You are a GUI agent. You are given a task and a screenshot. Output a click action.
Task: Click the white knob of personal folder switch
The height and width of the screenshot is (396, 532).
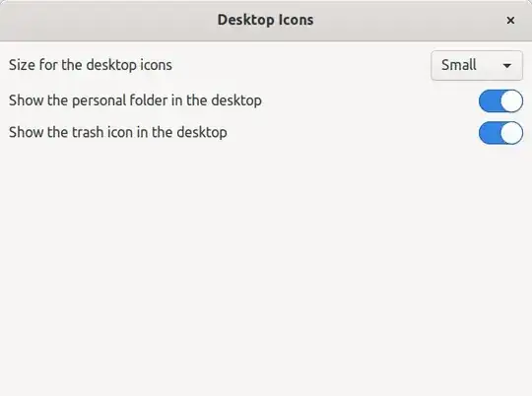pos(511,100)
